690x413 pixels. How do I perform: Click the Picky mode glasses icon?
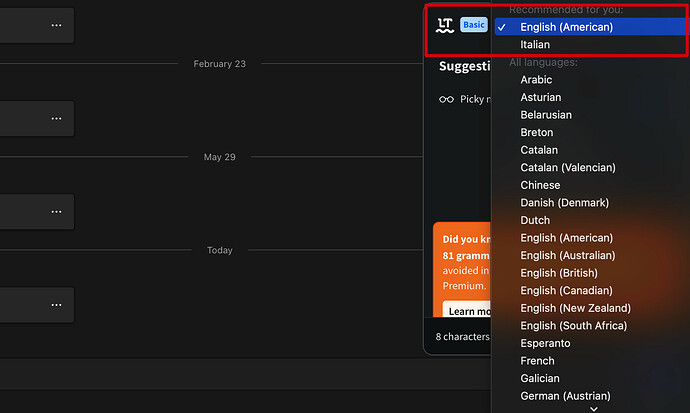pyautogui.click(x=446, y=99)
